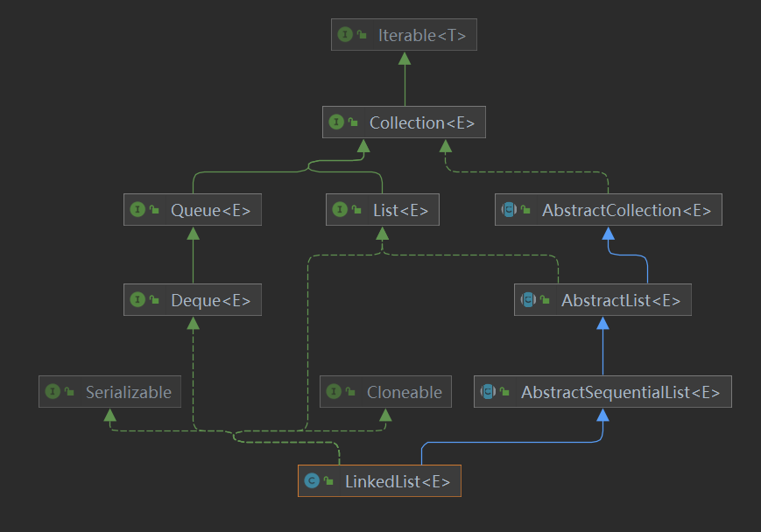The width and height of the screenshot is (761, 532).
Task: Click the green lock icon beside Collection<E>
Action: click(x=353, y=122)
